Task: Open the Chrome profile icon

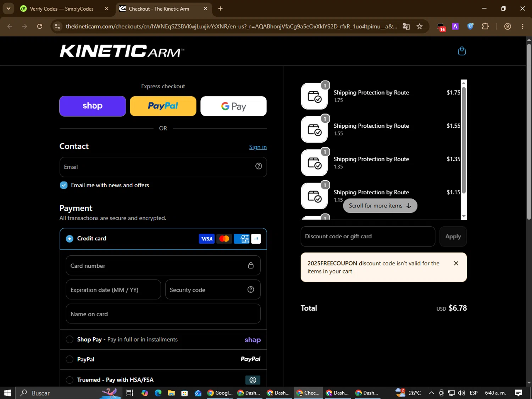Action: click(x=508, y=26)
